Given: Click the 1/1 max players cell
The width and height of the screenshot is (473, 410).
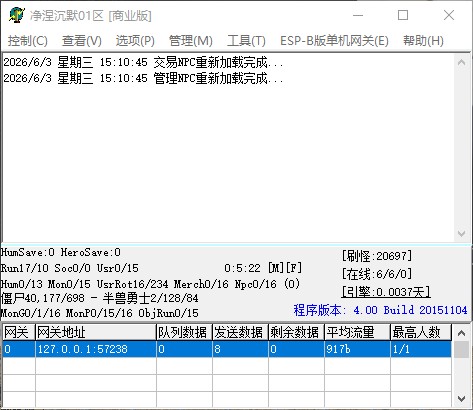Looking at the screenshot, I should pos(421,349).
